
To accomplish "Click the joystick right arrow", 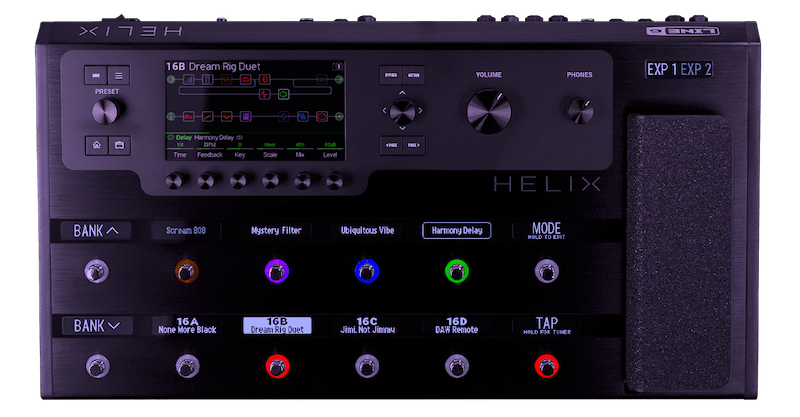I will pyautogui.click(x=420, y=111).
